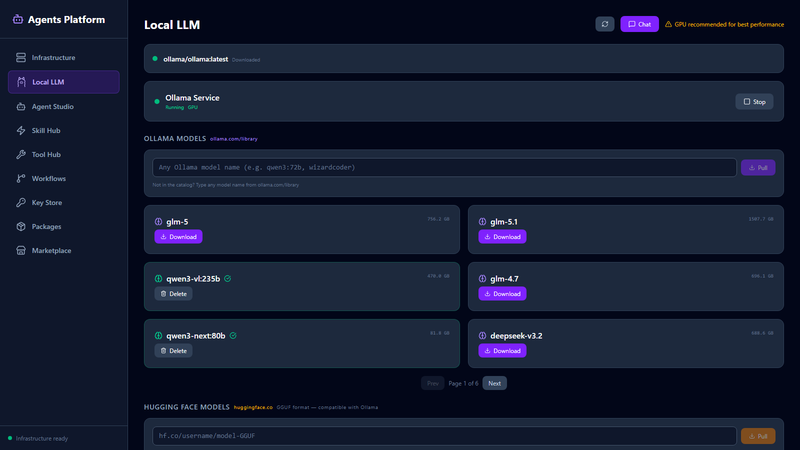Open the Marketplace section in sidebar
800x450 pixels.
point(51,250)
